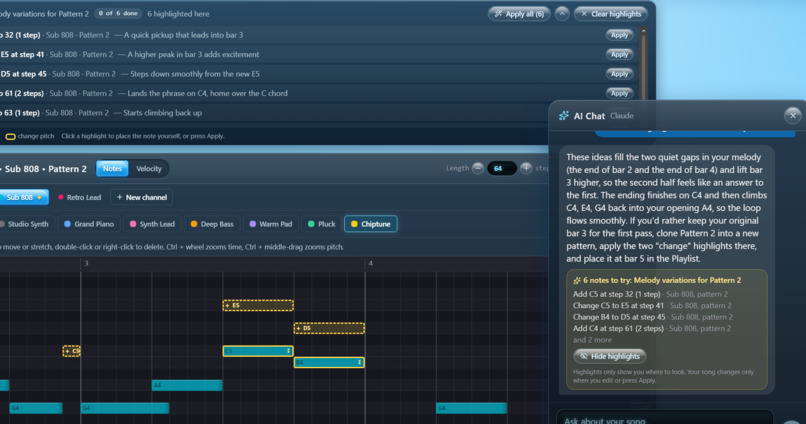This screenshot has width=806, height=424.
Task: Select the G4 note in bar 4
Action: coord(471,408)
